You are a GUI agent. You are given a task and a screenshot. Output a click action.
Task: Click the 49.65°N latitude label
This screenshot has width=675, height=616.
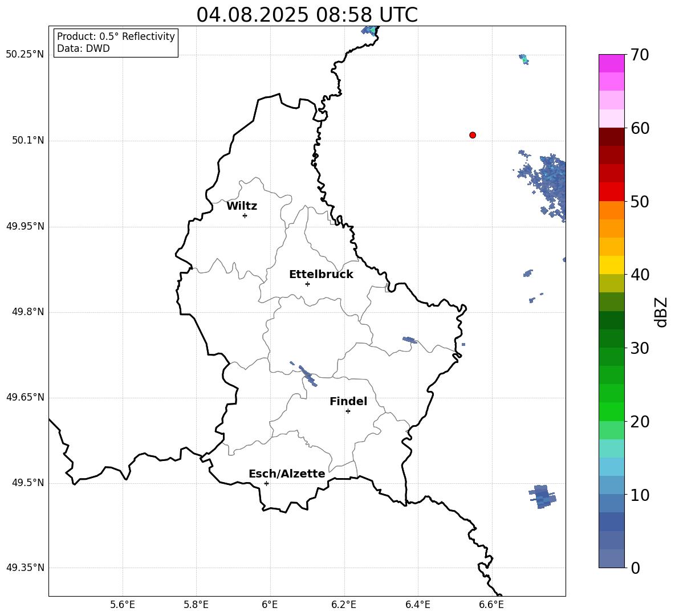[25, 397]
